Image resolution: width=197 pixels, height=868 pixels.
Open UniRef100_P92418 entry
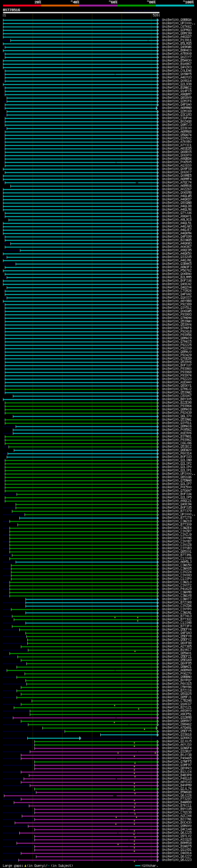177,331
